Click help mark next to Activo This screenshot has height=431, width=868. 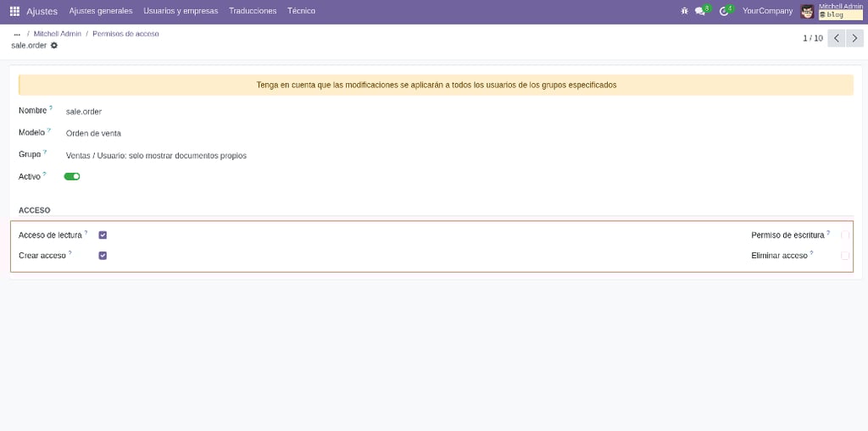point(44,174)
